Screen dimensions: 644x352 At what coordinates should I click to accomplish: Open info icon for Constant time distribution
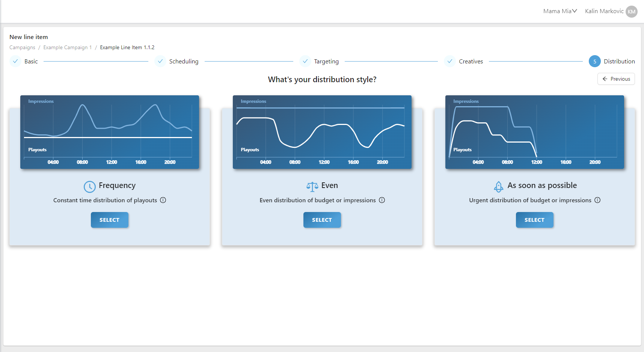click(x=163, y=200)
